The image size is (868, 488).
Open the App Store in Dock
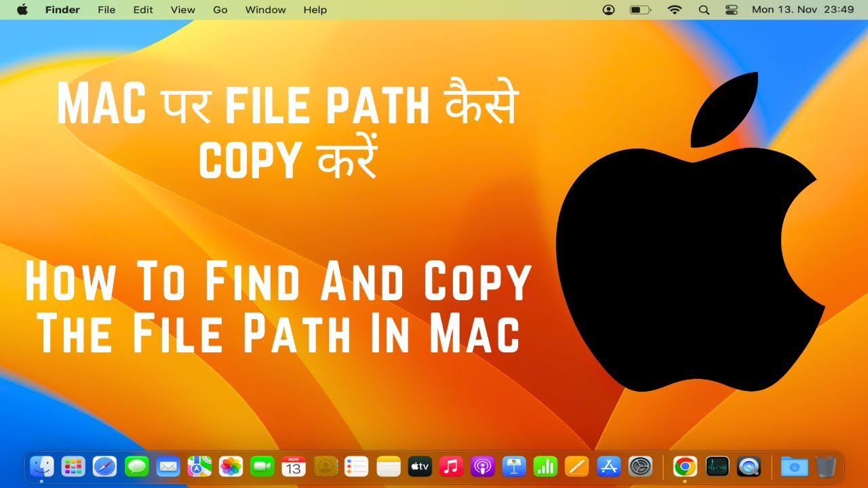click(609, 466)
